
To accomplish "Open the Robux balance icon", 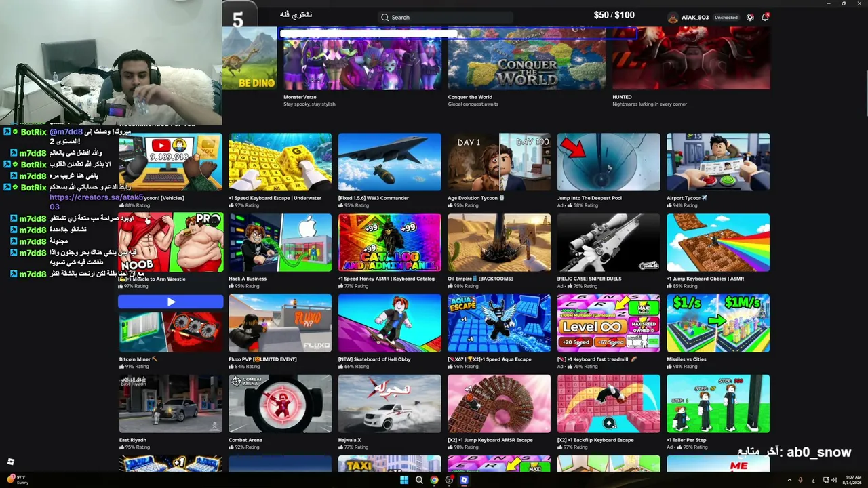I will coord(750,17).
